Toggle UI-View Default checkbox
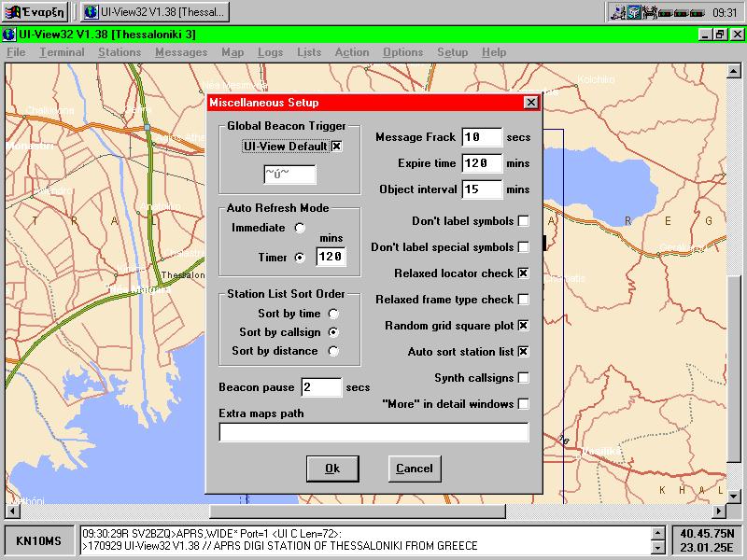 click(x=336, y=147)
